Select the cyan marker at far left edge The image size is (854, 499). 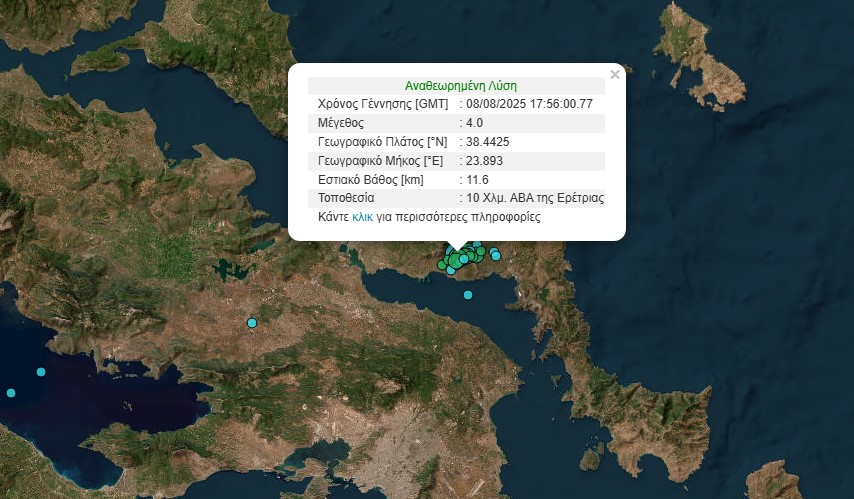point(11,392)
